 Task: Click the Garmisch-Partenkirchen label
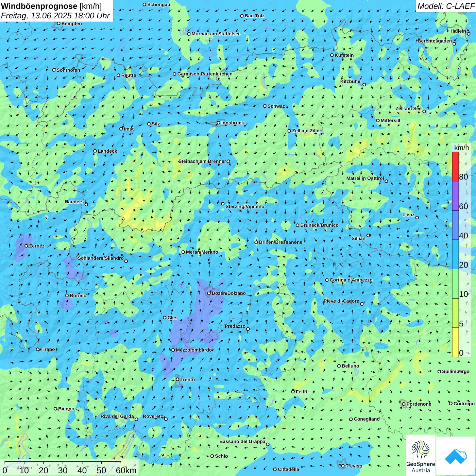(x=205, y=74)
